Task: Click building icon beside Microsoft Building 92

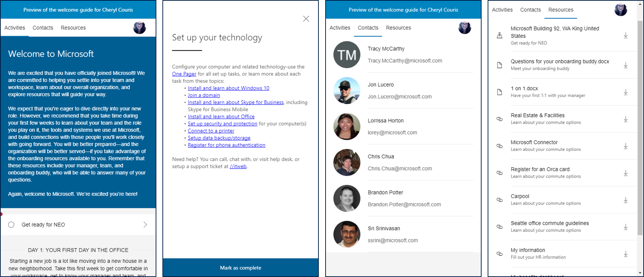Action: 499,35
